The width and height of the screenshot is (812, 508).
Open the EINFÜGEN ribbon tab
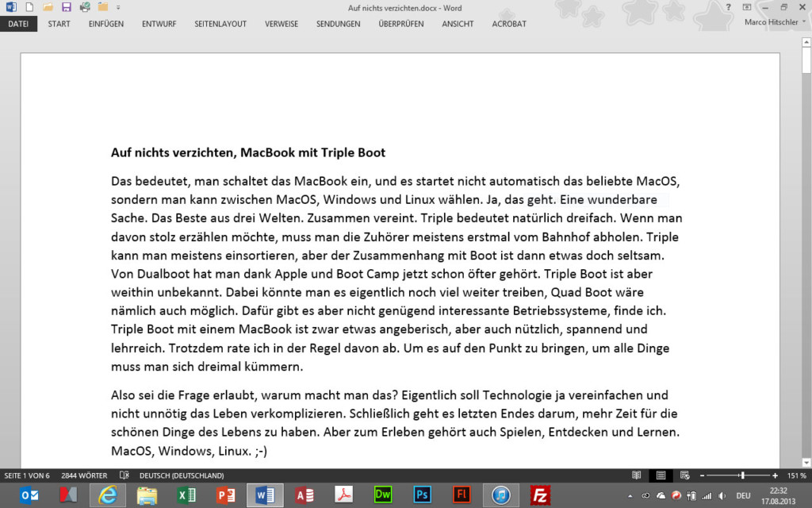(106, 24)
